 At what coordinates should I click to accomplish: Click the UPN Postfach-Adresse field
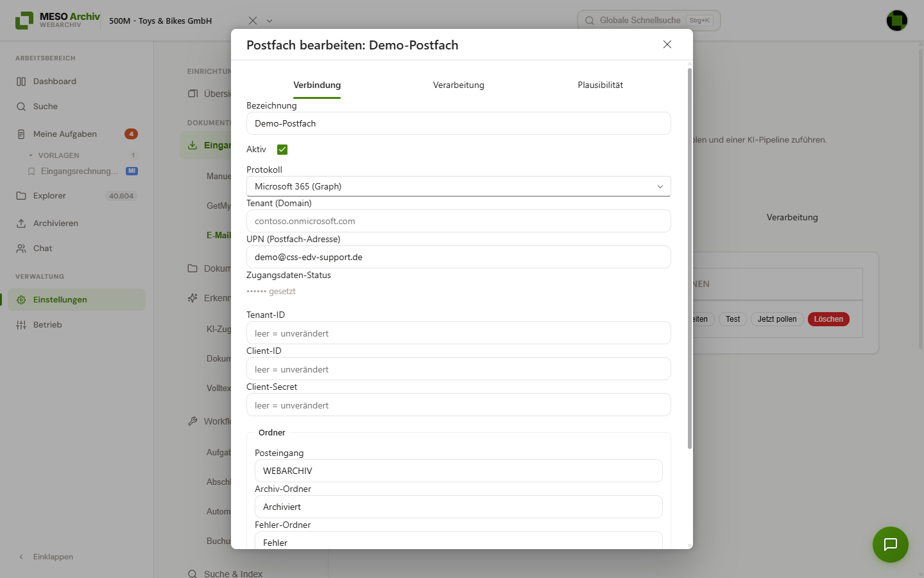pos(459,257)
